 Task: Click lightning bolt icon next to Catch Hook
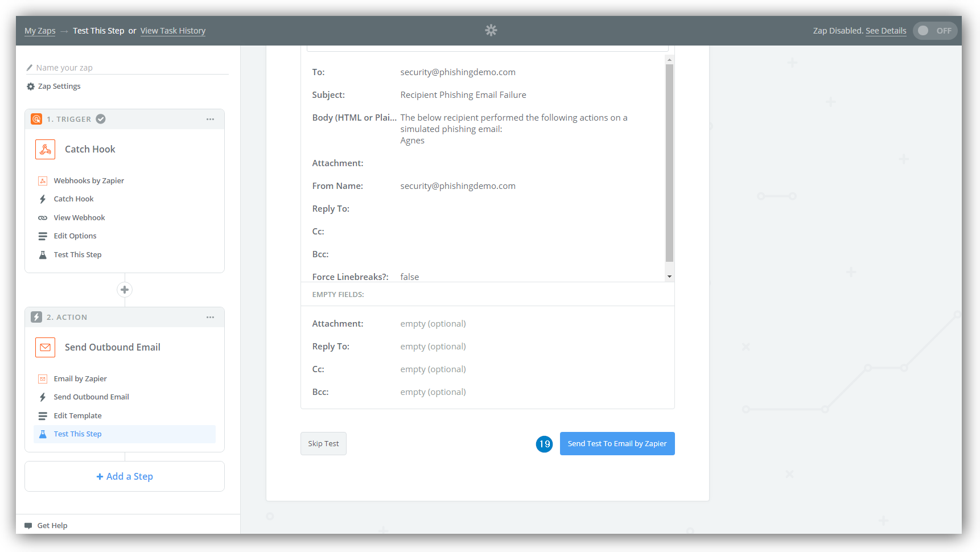tap(43, 199)
